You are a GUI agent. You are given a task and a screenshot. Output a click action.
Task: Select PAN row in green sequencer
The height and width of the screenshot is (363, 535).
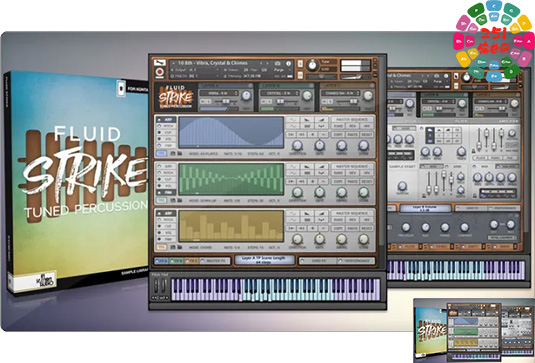[167, 192]
